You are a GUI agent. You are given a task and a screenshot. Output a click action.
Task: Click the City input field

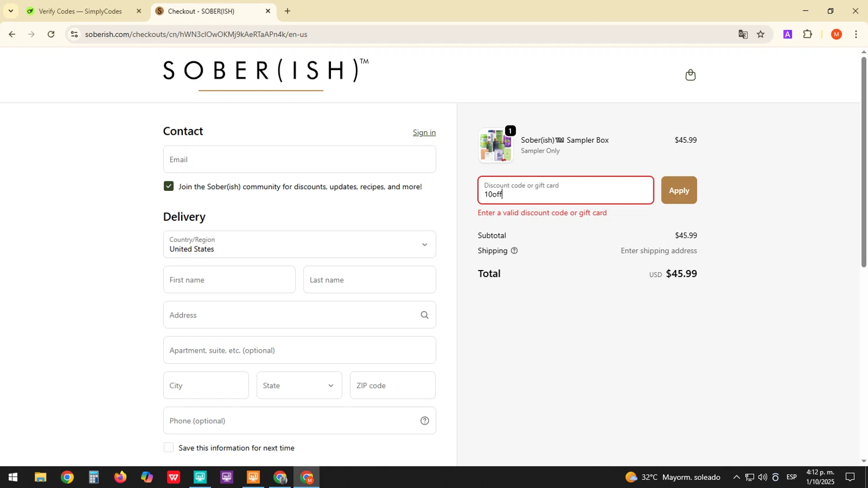(x=206, y=385)
